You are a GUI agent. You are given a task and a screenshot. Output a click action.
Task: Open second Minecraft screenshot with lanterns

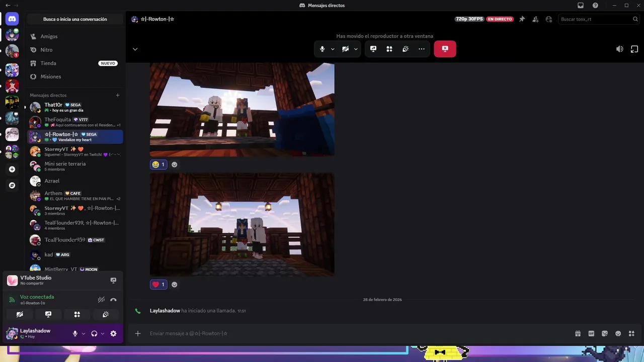click(x=242, y=225)
